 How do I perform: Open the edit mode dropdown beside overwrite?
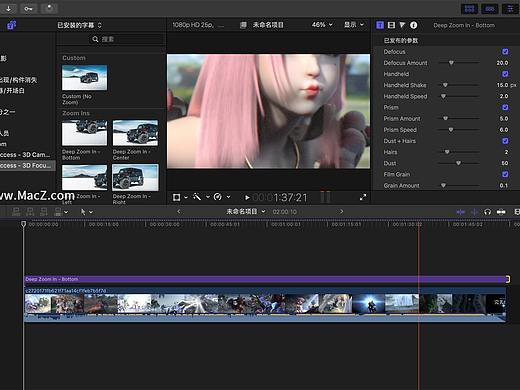(66, 212)
